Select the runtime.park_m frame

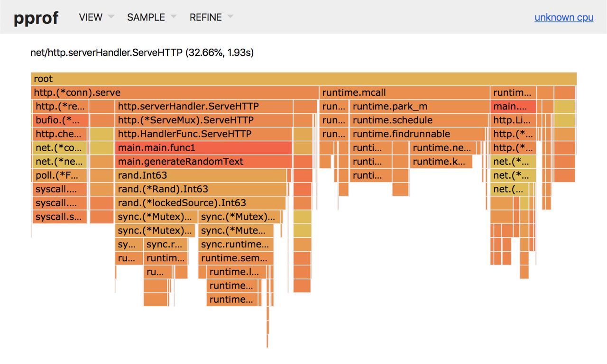[x=419, y=106]
